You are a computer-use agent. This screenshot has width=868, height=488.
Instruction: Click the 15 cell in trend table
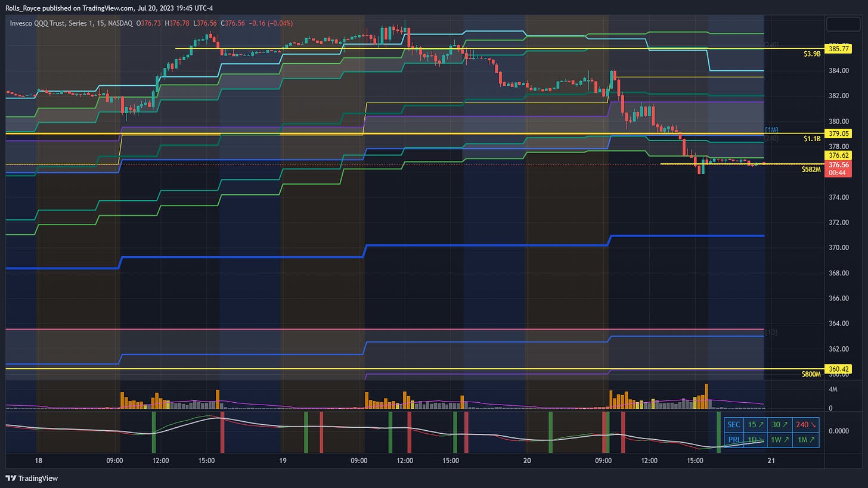tap(756, 425)
